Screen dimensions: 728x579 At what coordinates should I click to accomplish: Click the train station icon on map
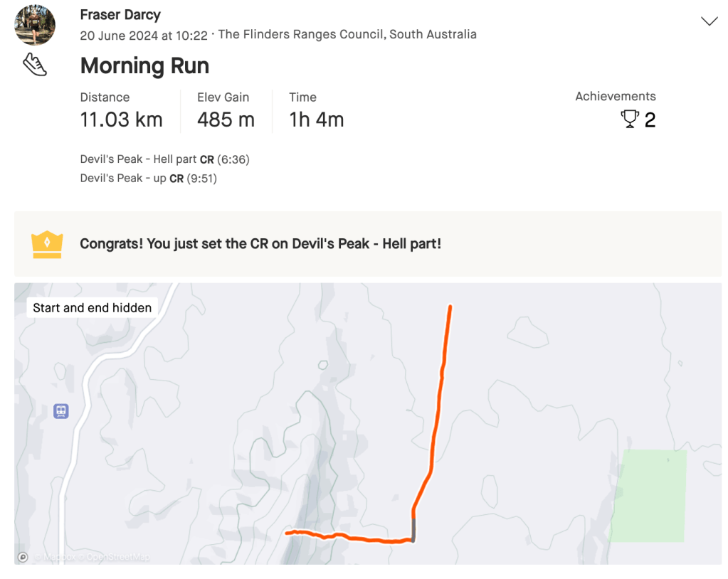[x=61, y=411]
